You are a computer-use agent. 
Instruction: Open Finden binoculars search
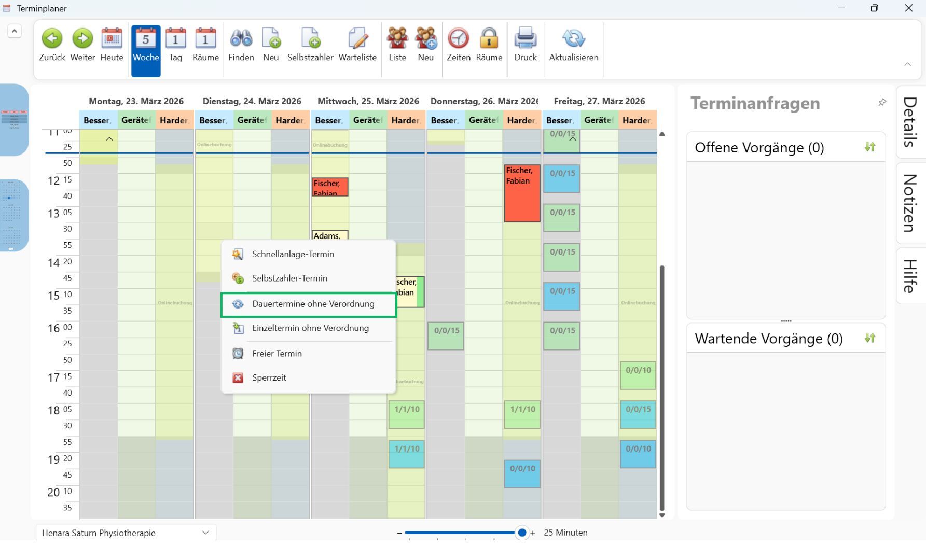(241, 45)
